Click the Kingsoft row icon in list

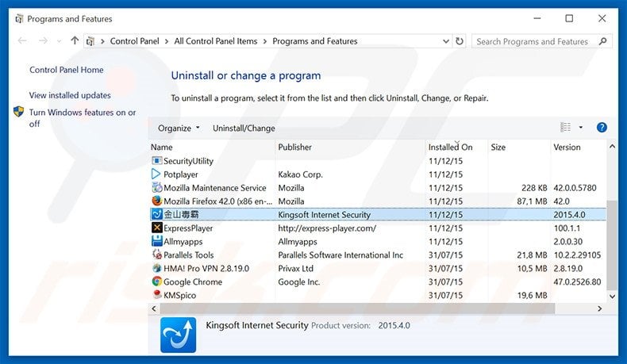coord(157,214)
